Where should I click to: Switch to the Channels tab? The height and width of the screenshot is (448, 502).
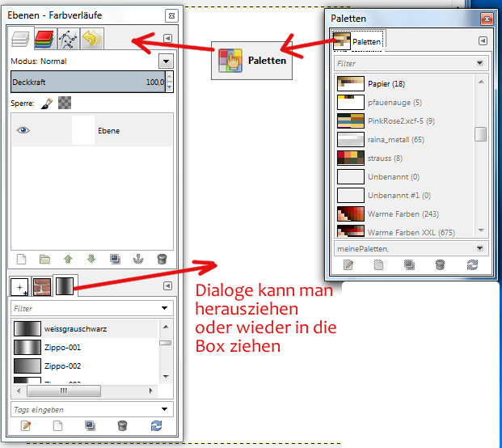click(x=44, y=39)
